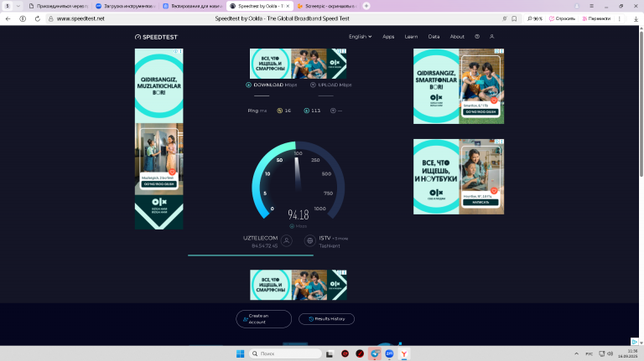Bookmark the page with bookmark icon
Image resolution: width=644 pixels, height=361 pixels.
point(514,18)
